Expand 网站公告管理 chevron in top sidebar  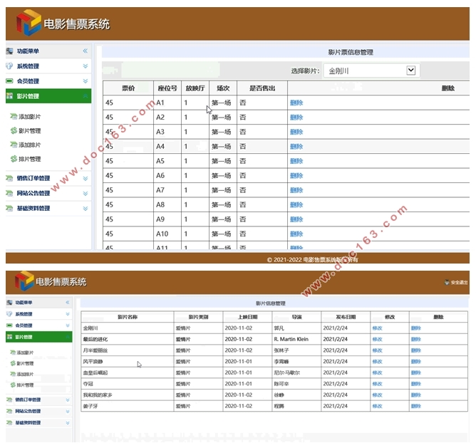click(86, 193)
